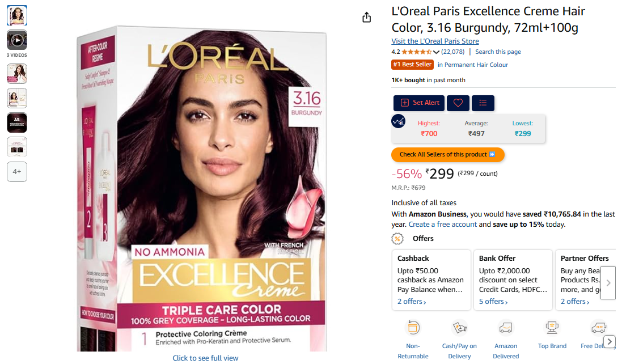
Task: Add product to wishlist with heart icon
Action: point(458,103)
